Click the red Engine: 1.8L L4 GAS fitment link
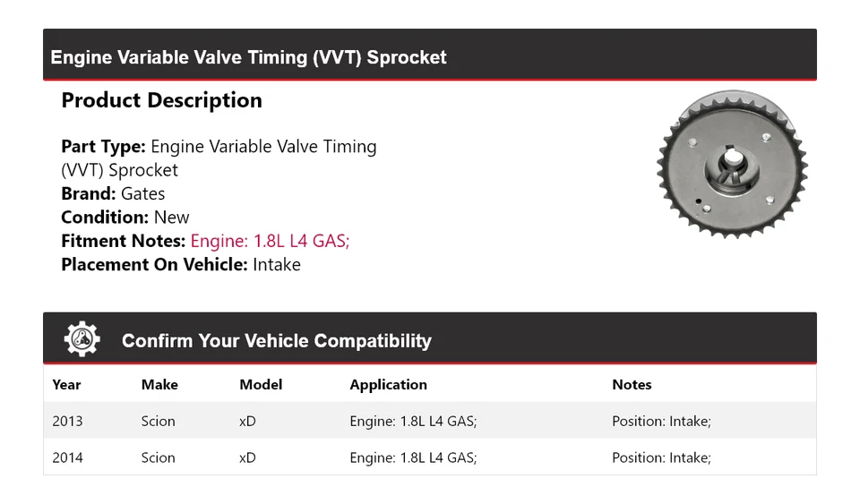 (x=270, y=241)
